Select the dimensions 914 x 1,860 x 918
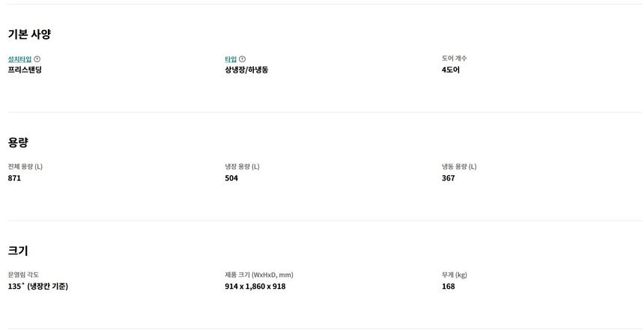The height and width of the screenshot is (330, 644). pyautogui.click(x=255, y=286)
